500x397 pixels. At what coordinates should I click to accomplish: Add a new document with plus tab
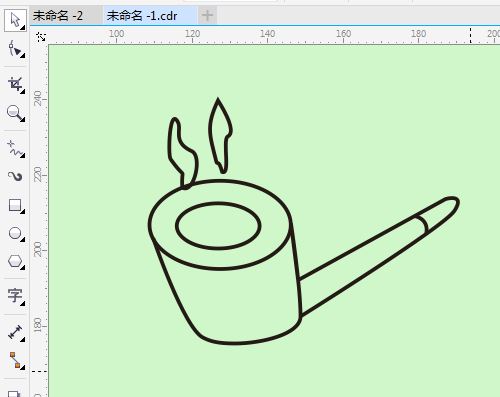207,15
